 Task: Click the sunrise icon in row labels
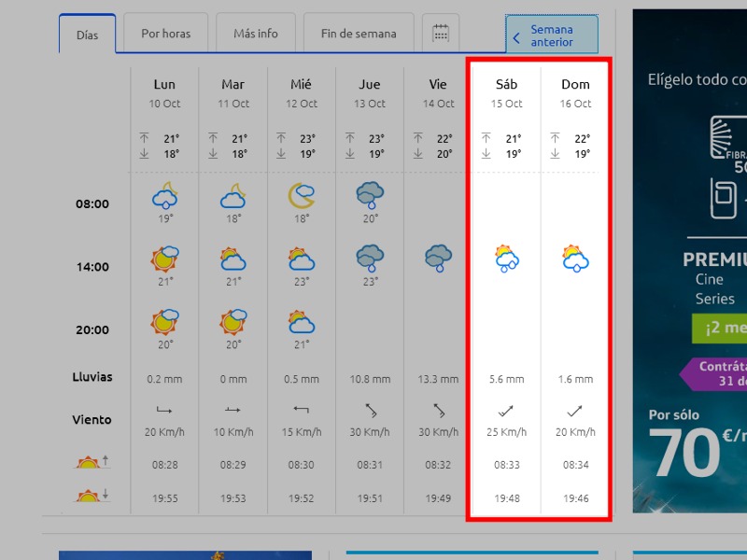tap(92, 463)
